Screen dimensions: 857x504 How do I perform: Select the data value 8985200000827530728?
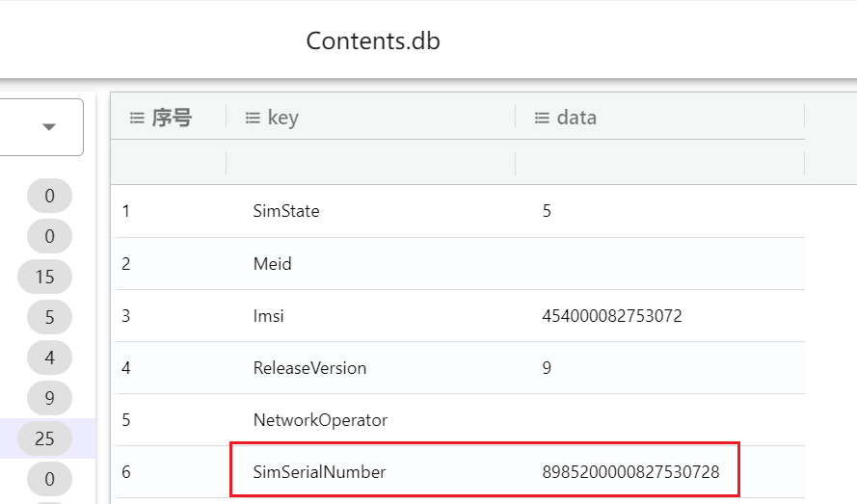pos(630,472)
